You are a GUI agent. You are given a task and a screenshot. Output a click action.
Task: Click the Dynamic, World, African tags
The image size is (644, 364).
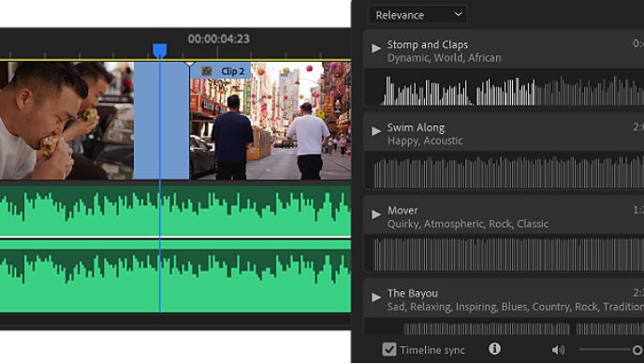444,58
